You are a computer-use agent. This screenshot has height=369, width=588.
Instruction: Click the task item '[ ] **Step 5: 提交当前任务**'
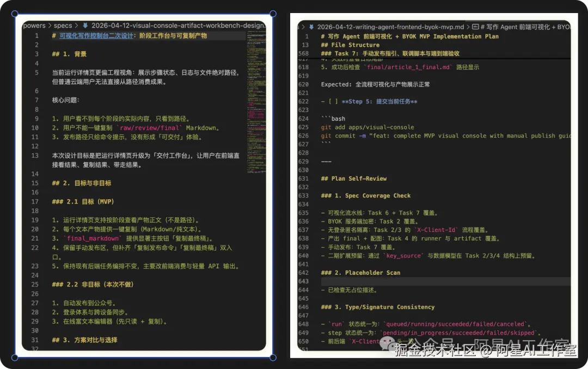pos(369,101)
